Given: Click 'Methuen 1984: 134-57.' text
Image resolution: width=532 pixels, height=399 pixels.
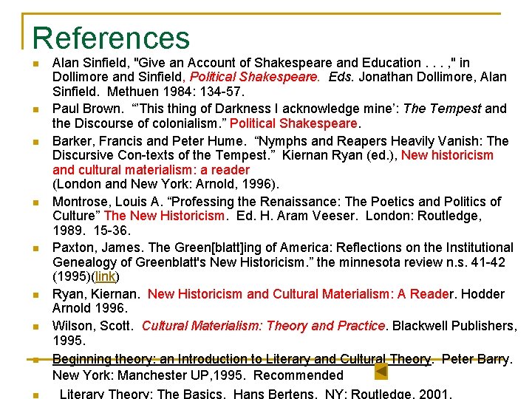Looking at the screenshot, I should tap(175, 92).
